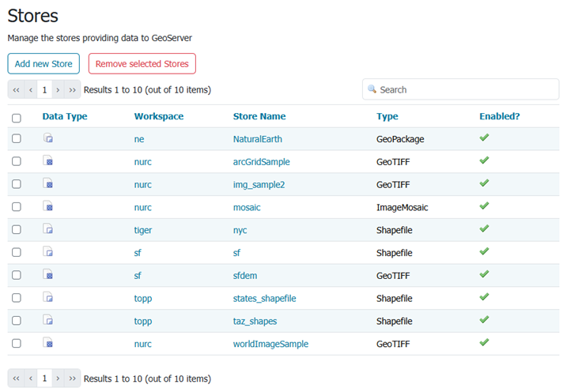Click the raster icon in arcGridSample row
This screenshot has width=567, height=392.
point(48,162)
